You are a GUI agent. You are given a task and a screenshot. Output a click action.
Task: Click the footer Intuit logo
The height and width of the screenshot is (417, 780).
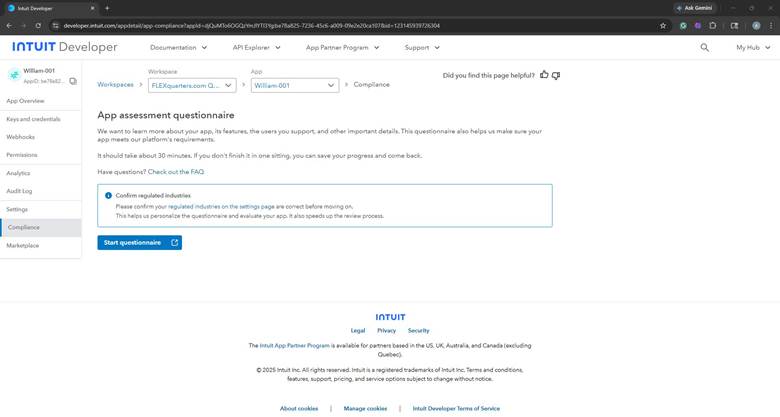tap(390, 317)
